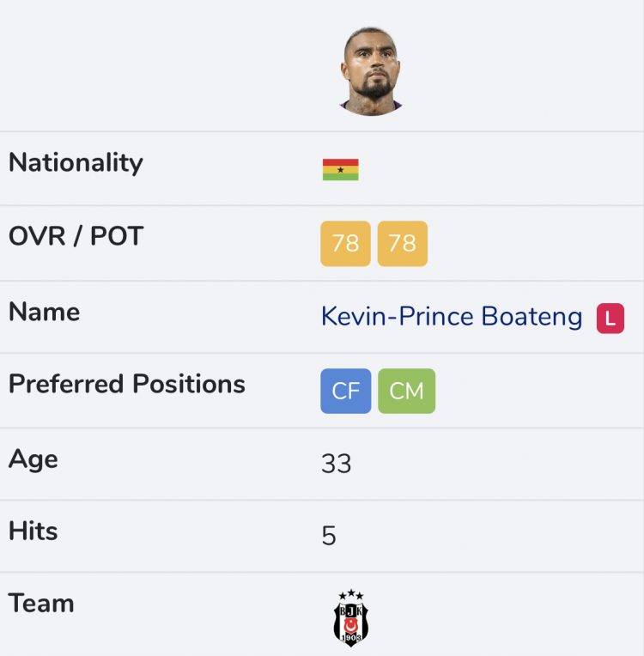Viewport: 644px width, 656px height.
Task: Click the three stars above team crest
Action: [x=350, y=594]
